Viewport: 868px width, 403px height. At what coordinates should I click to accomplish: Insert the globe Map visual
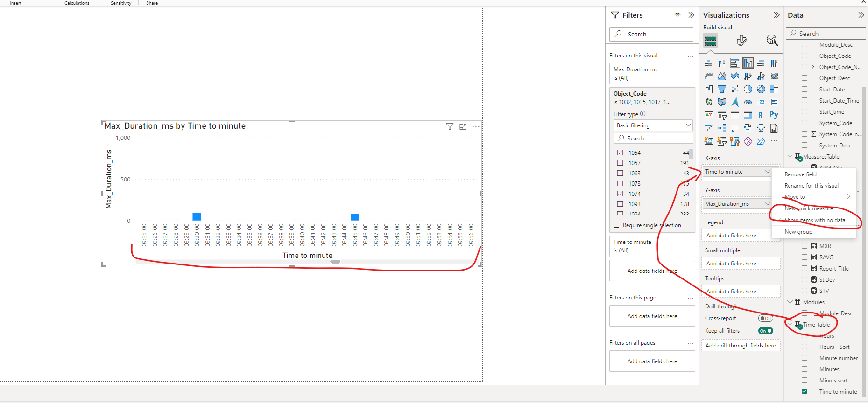pos(708,102)
